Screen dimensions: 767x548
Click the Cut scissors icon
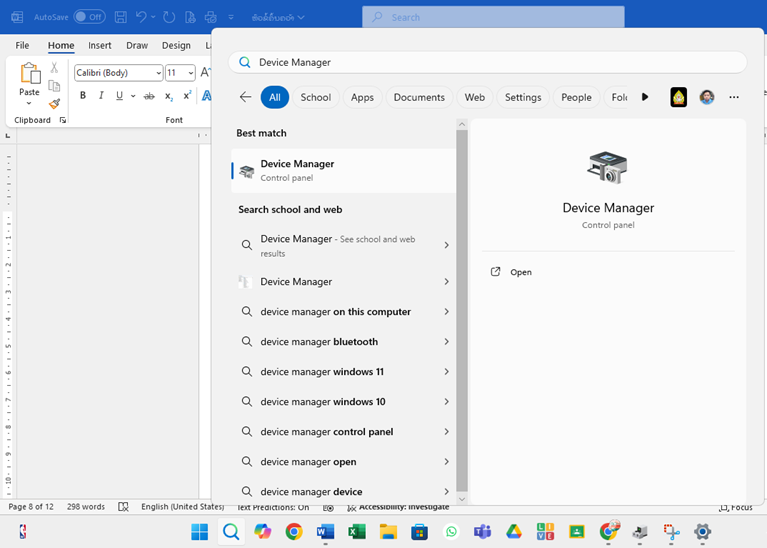pos(55,69)
